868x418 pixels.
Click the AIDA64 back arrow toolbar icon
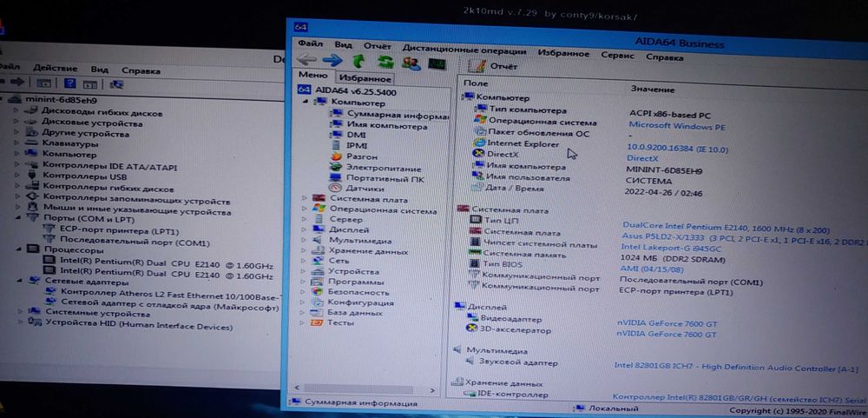pyautogui.click(x=306, y=59)
